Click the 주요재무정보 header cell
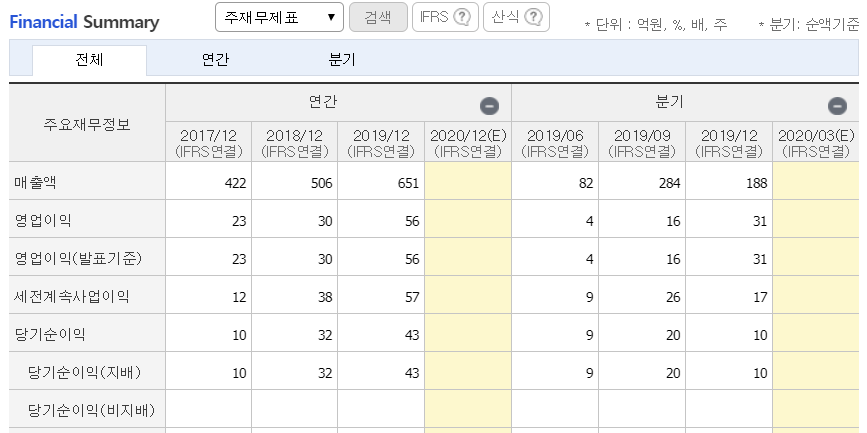This screenshot has height=433, width=867. [x=87, y=124]
